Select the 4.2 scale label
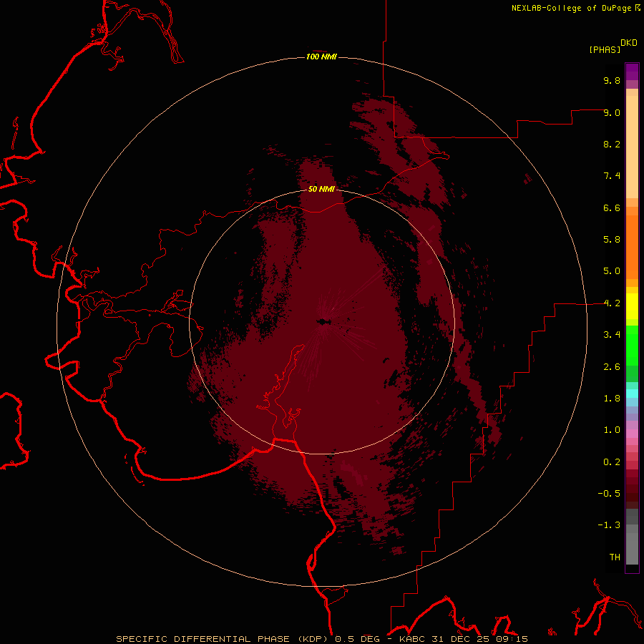 (612, 303)
